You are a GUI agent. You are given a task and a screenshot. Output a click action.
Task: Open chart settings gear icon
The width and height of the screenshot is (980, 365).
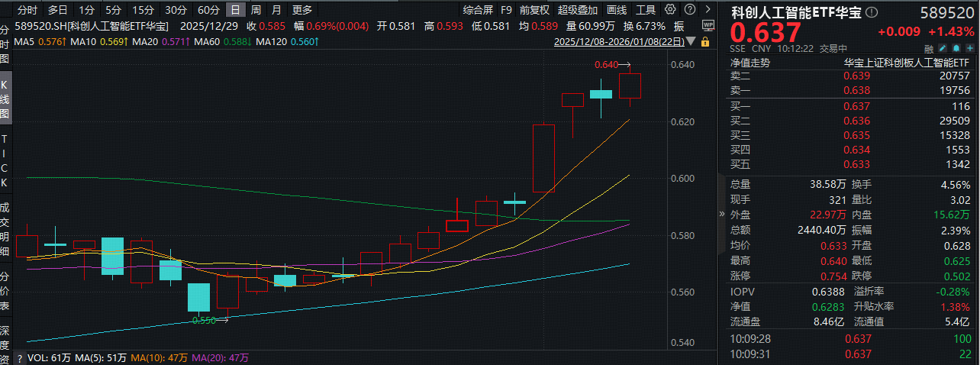click(x=669, y=10)
